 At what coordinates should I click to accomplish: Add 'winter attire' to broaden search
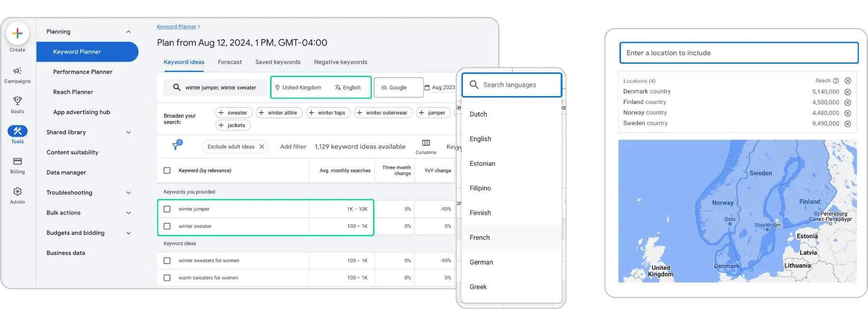279,113
